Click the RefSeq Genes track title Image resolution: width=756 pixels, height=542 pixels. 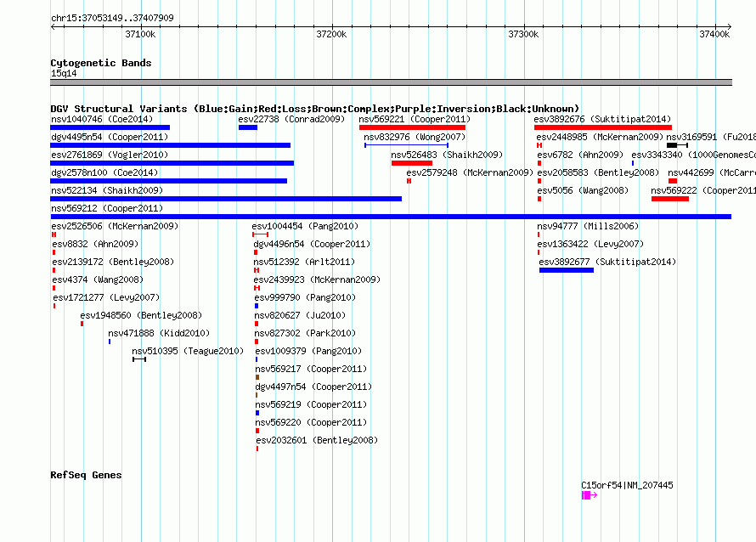86,475
